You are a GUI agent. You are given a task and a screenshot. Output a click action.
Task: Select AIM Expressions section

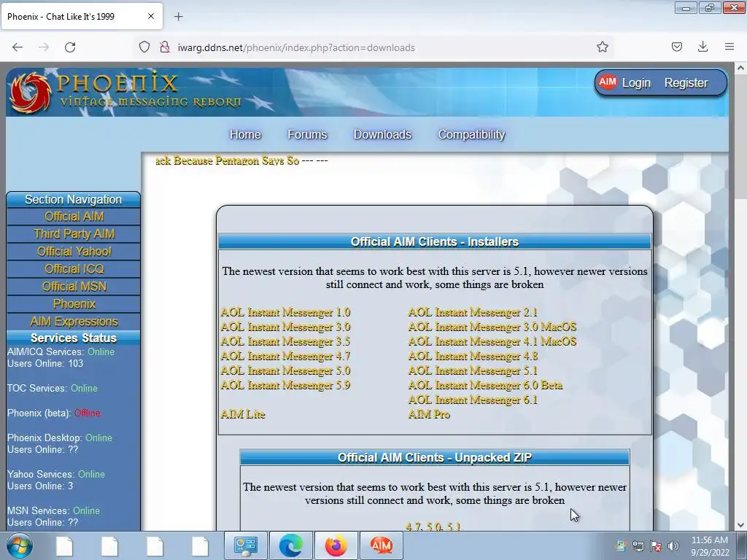click(74, 322)
